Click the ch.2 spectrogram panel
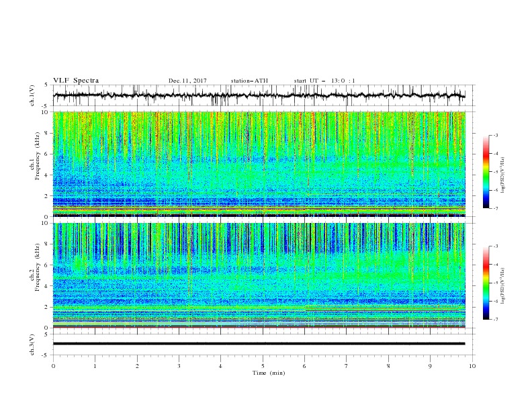 coord(259,275)
